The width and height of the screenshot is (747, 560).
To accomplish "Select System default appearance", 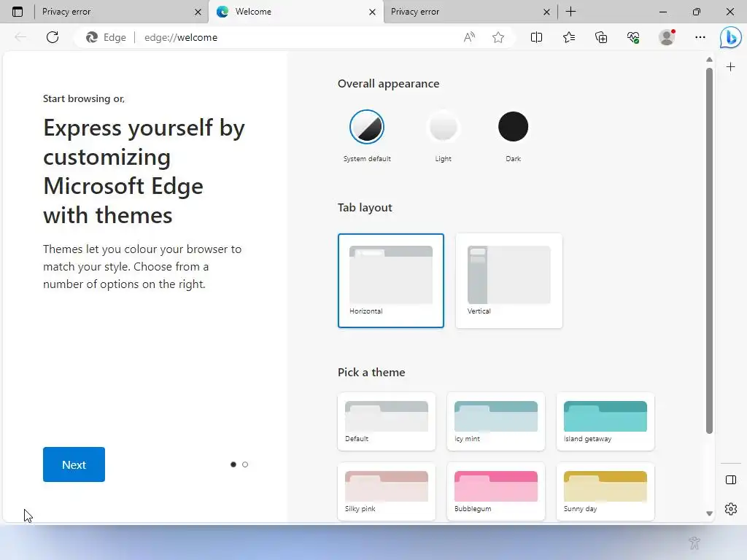I will [x=367, y=127].
